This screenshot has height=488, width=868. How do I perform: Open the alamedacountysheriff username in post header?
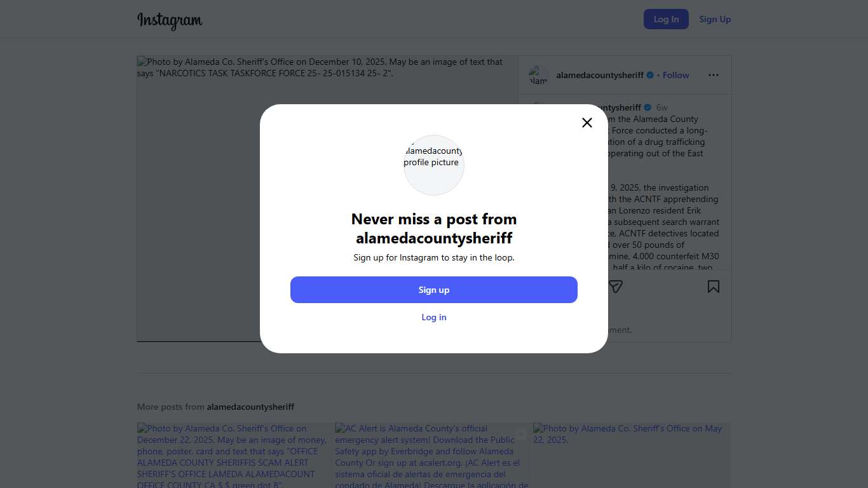tap(600, 75)
